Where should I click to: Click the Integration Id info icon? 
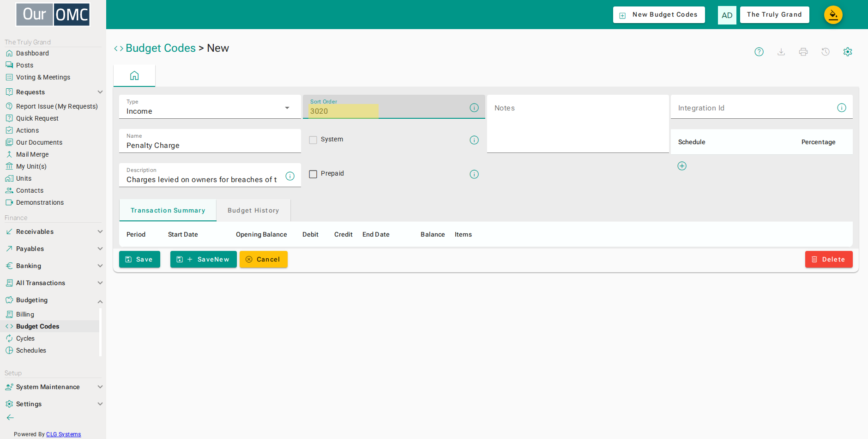point(842,108)
